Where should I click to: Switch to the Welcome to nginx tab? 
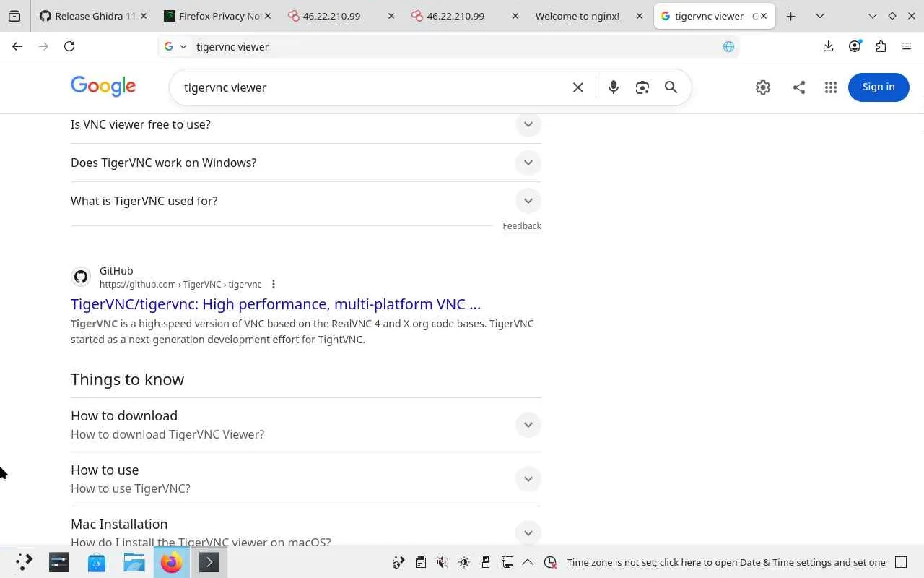tap(577, 16)
